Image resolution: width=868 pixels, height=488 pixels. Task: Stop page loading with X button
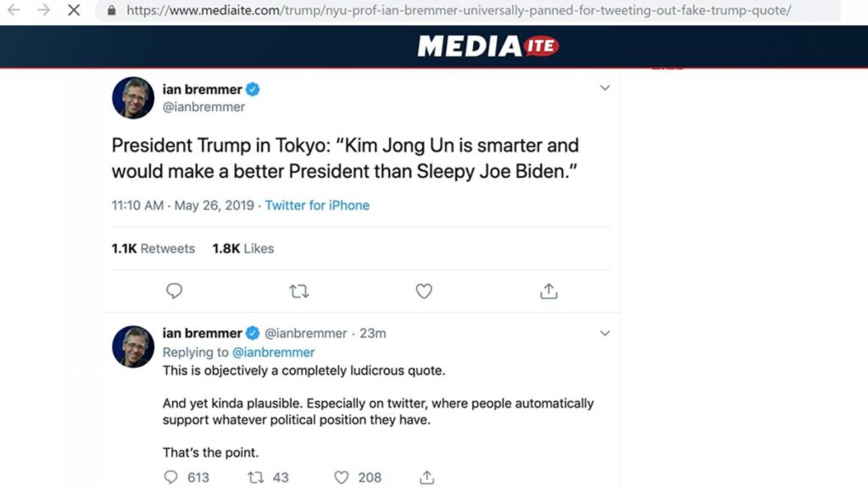[x=74, y=10]
